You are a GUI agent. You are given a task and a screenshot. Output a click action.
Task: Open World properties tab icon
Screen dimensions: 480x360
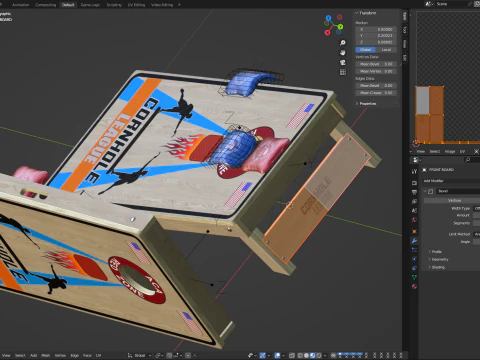click(414, 220)
